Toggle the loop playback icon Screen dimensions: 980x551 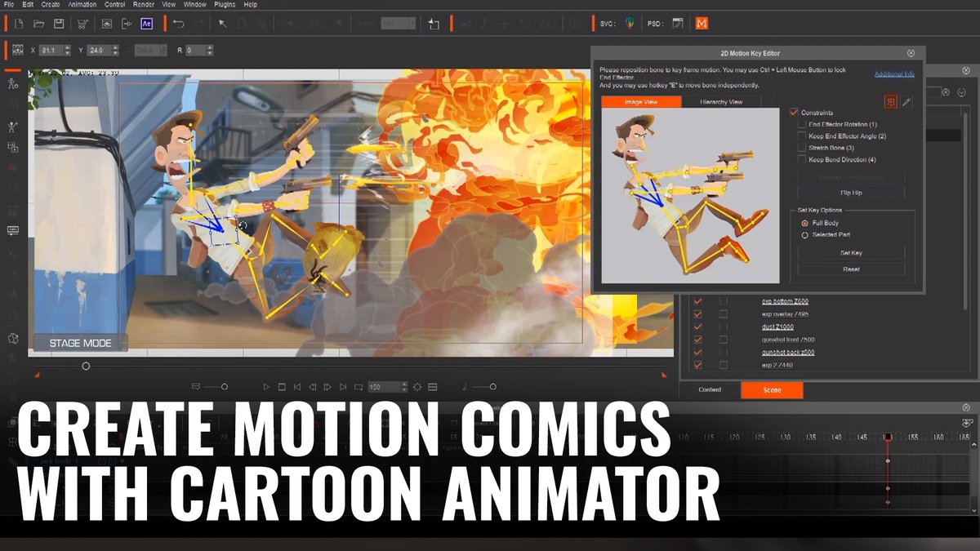[358, 387]
